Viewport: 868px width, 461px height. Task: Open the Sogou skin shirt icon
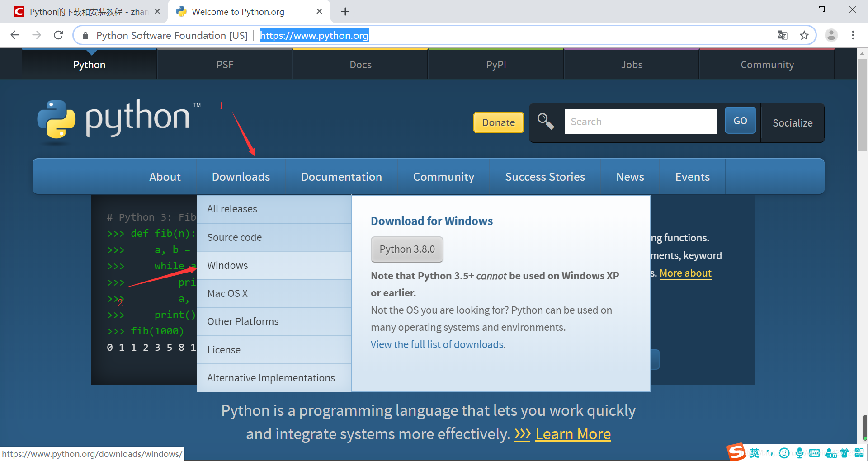(844, 453)
